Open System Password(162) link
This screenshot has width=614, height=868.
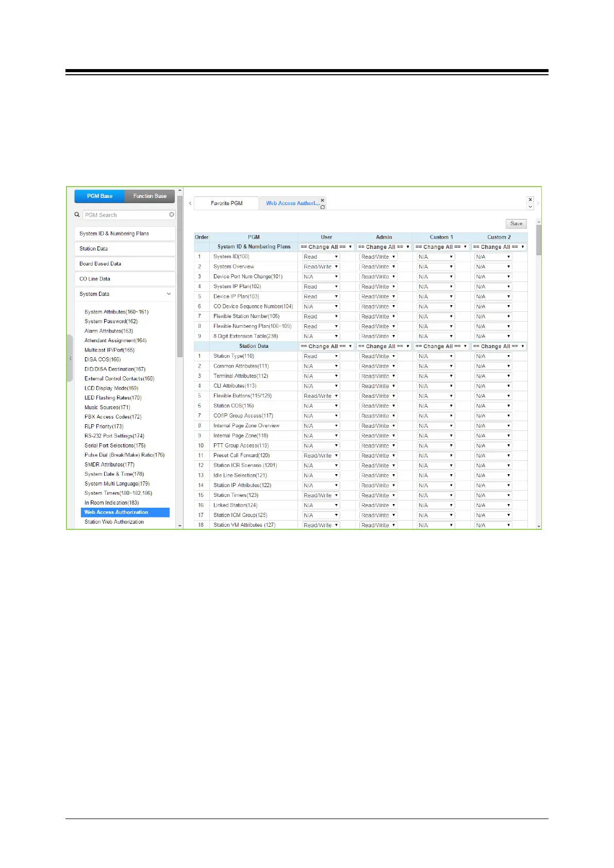tap(111, 321)
